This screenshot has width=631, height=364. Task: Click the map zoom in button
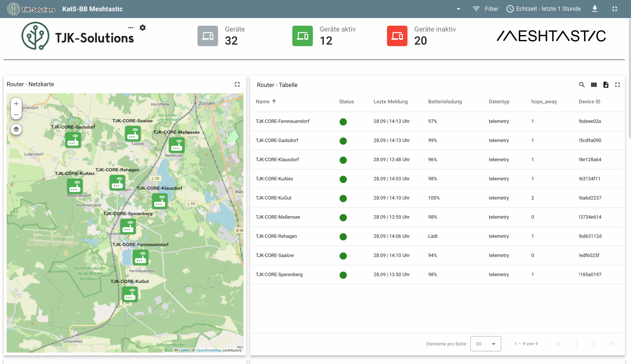pyautogui.click(x=16, y=104)
